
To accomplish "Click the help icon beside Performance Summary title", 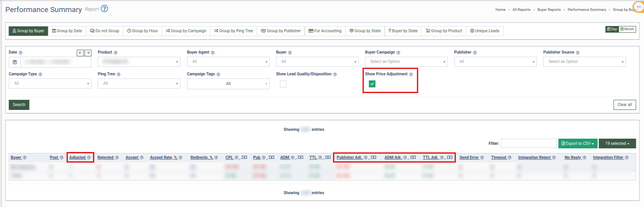I will (104, 9).
